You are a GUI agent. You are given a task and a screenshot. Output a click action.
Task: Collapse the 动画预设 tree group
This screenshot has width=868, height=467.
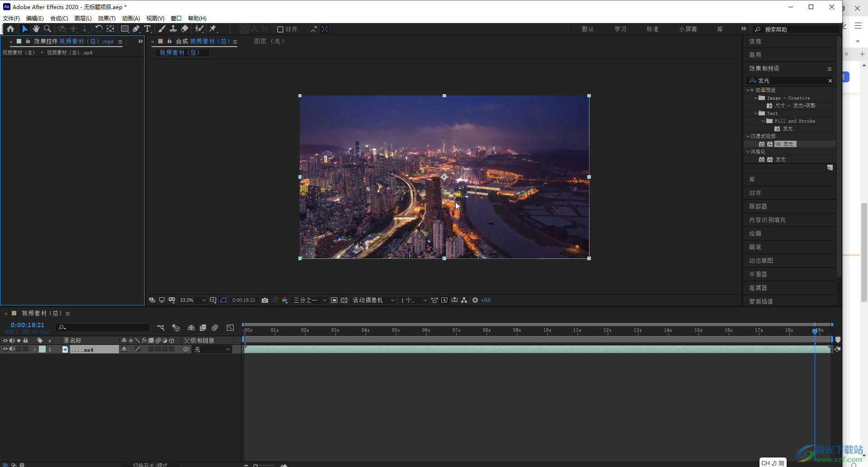[x=748, y=90]
